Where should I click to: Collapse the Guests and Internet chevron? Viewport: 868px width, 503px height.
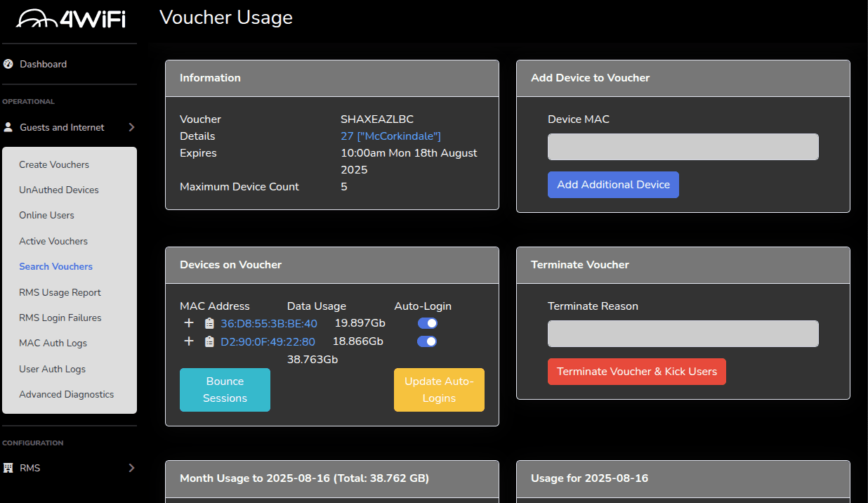click(131, 127)
